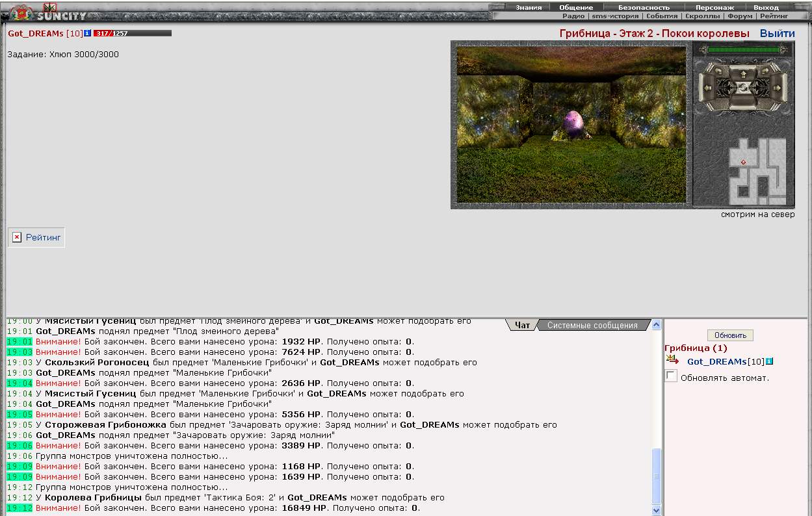The height and width of the screenshot is (516, 812).
Task: Open the События submenu link
Action: pos(662,16)
